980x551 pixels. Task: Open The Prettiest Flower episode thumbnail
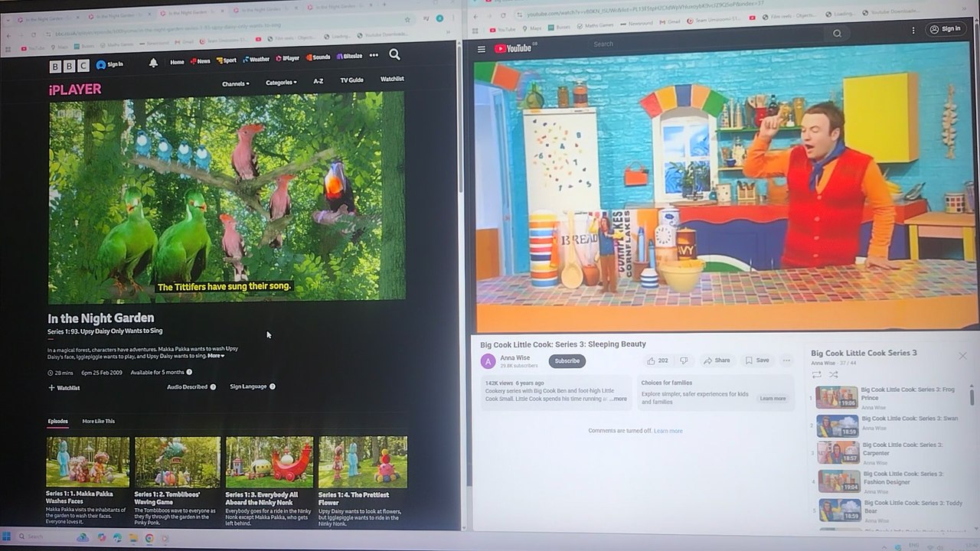tap(363, 461)
